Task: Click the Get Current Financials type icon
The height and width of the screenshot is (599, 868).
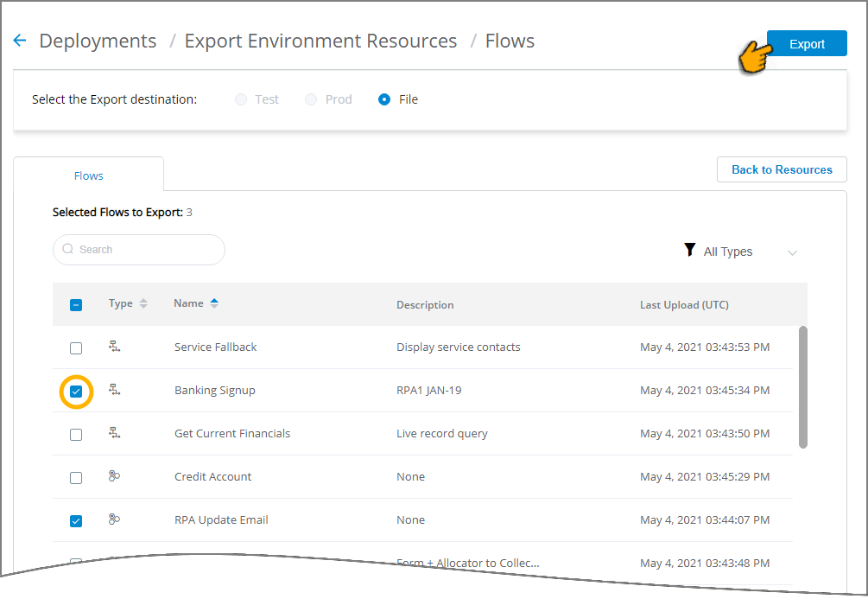Action: (115, 433)
